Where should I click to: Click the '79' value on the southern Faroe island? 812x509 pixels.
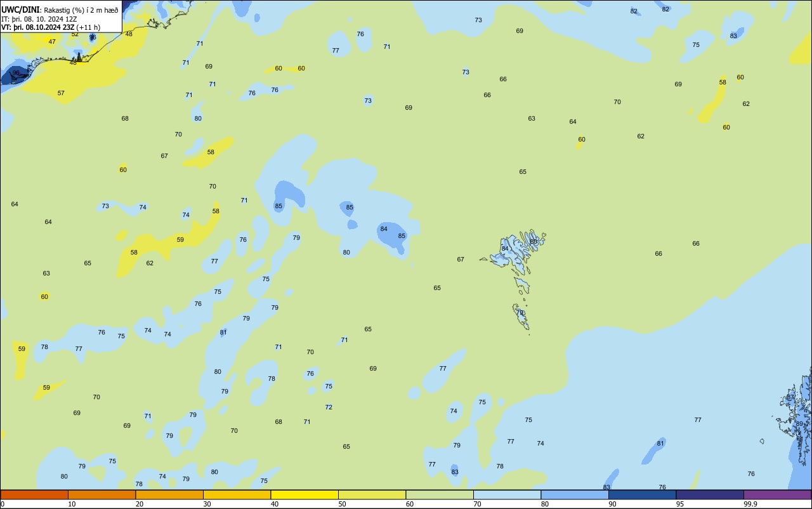(x=520, y=313)
